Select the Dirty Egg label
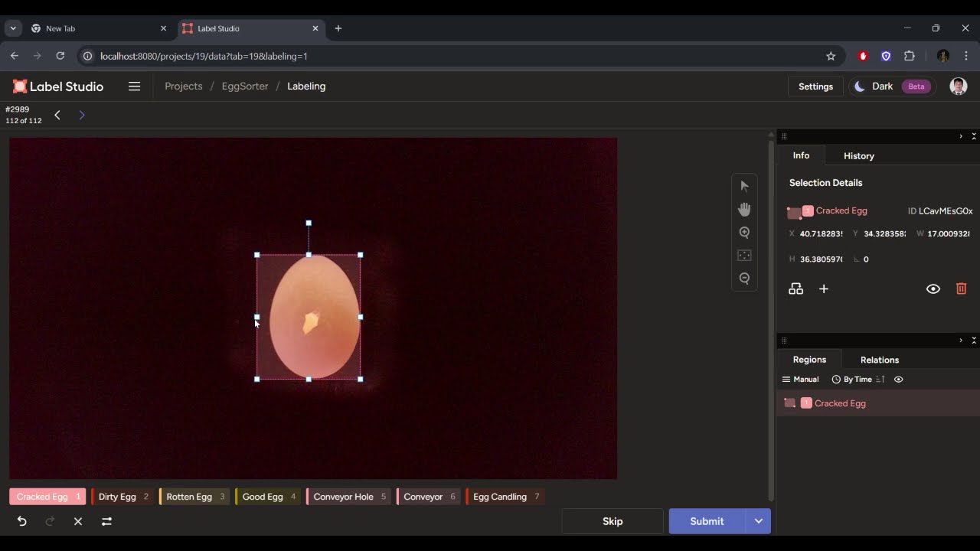 coord(122,497)
